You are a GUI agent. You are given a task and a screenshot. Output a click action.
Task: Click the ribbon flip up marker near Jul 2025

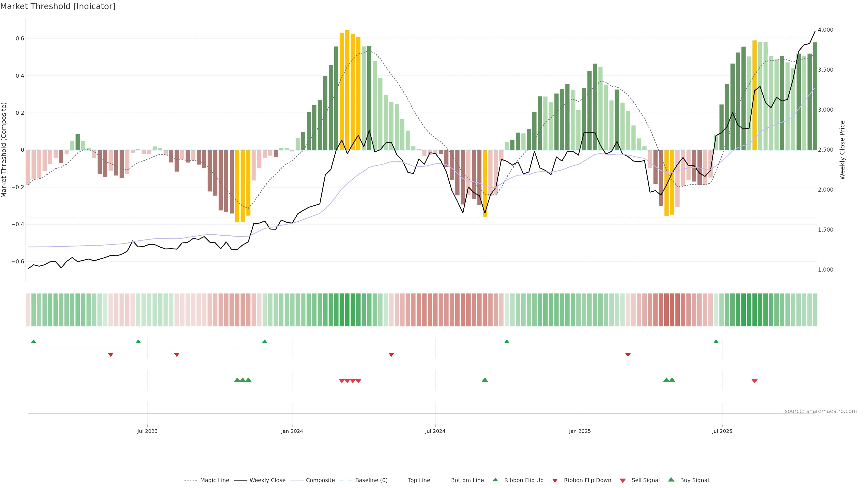coord(716,342)
